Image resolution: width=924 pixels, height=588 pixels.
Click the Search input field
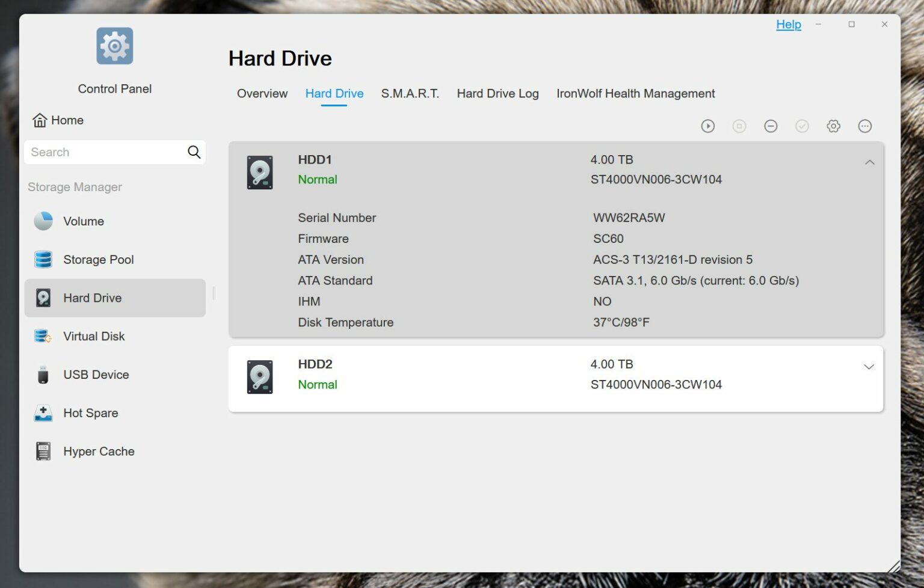tap(105, 153)
